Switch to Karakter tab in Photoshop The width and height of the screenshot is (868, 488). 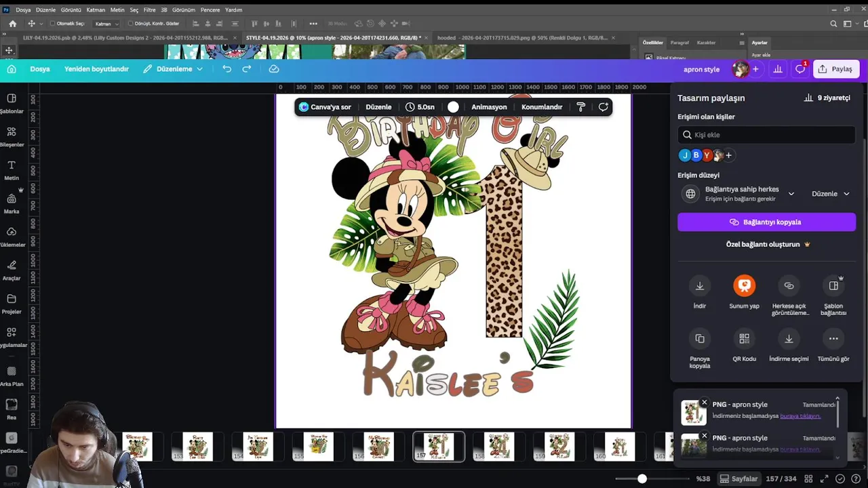706,43
